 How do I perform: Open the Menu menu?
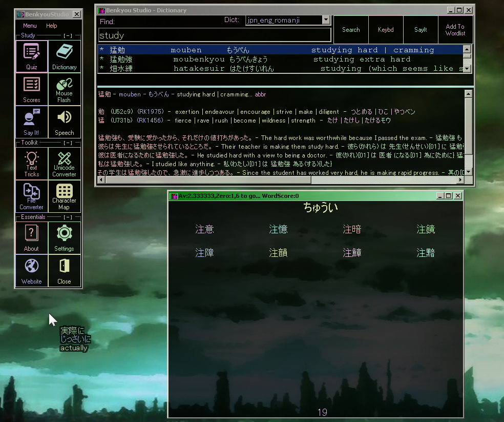click(x=30, y=26)
